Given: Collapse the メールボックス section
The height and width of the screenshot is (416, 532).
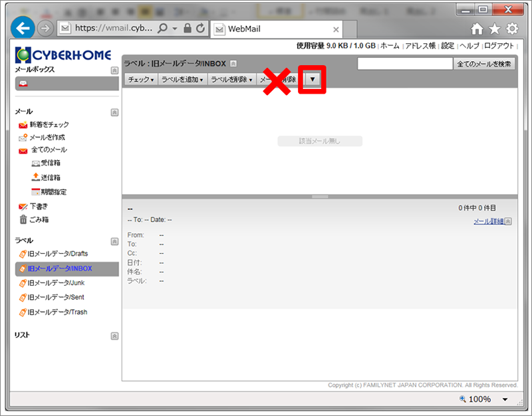Looking at the screenshot, I should point(114,70).
